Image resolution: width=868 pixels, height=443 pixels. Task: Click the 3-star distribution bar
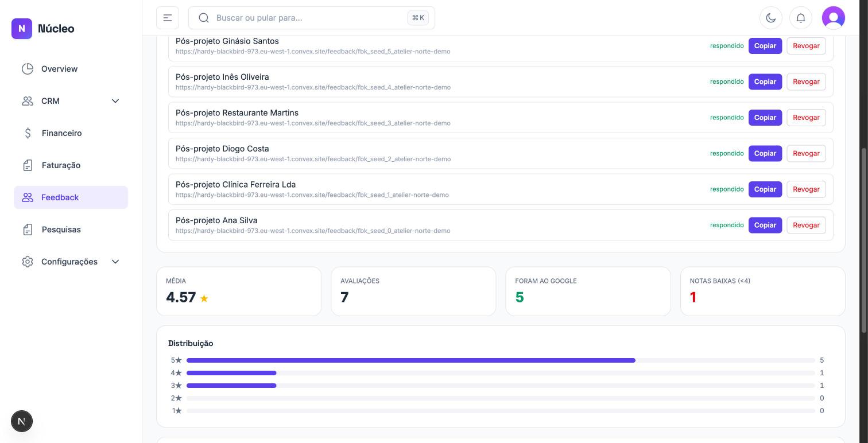501,386
